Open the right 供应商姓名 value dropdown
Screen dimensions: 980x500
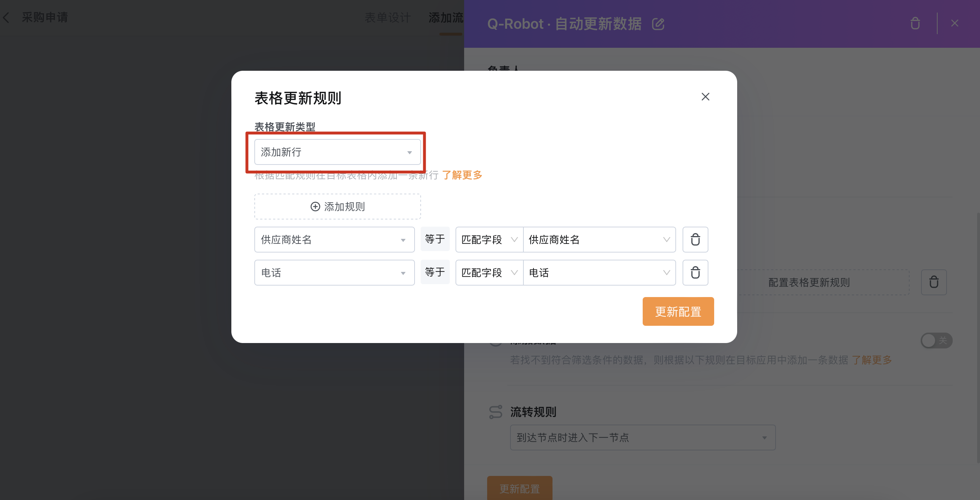[x=600, y=240]
